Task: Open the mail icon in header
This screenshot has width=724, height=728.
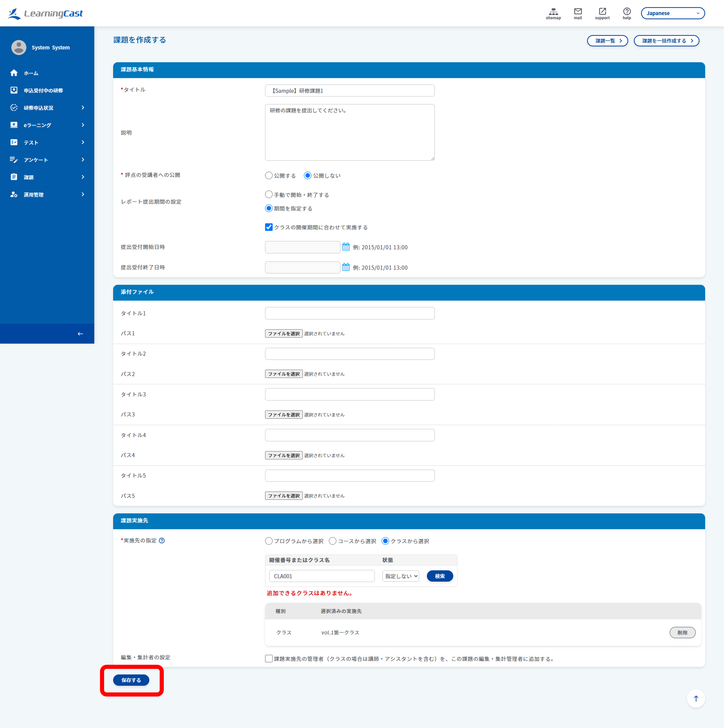Action: click(578, 14)
